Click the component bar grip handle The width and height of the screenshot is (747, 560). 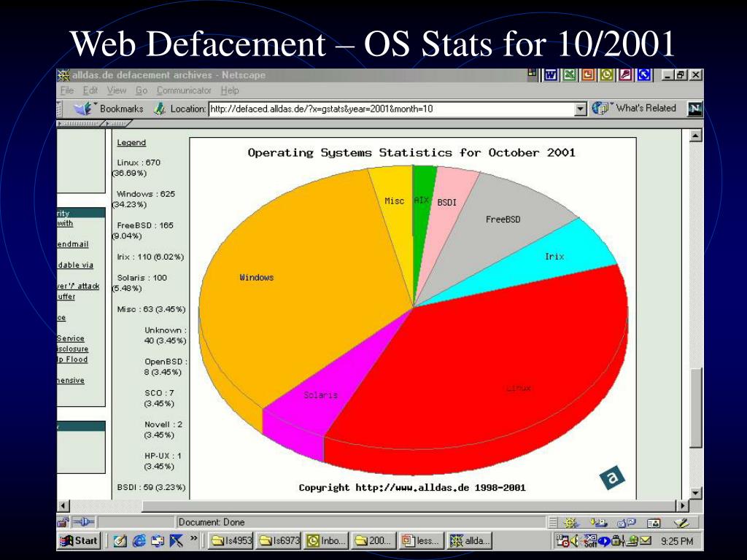coord(552,523)
